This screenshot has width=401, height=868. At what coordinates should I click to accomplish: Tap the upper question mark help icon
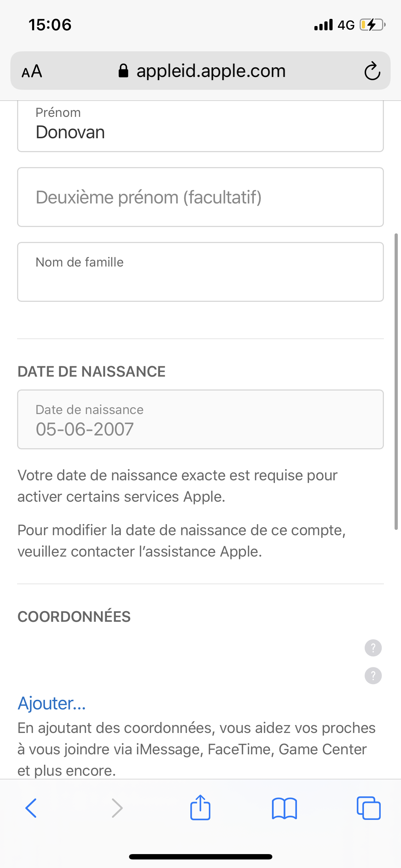(x=373, y=648)
